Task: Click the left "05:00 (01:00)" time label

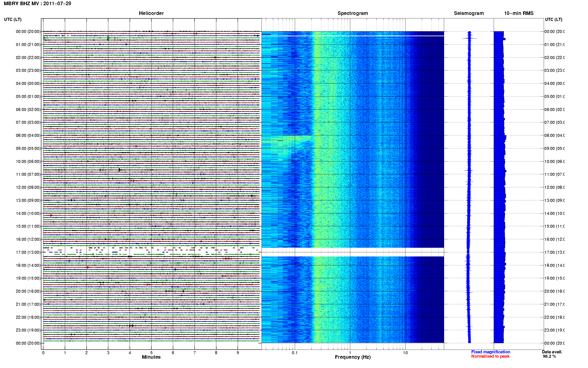Action: click(x=28, y=96)
